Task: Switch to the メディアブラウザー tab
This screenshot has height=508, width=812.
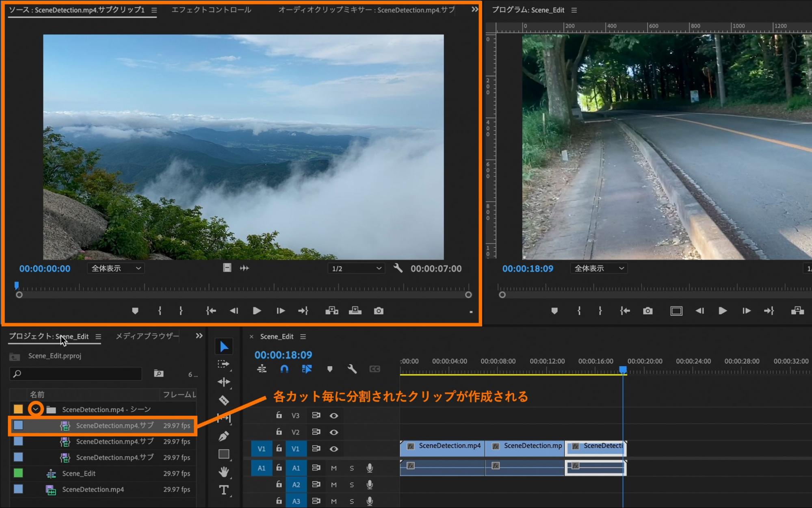Action: [147, 336]
